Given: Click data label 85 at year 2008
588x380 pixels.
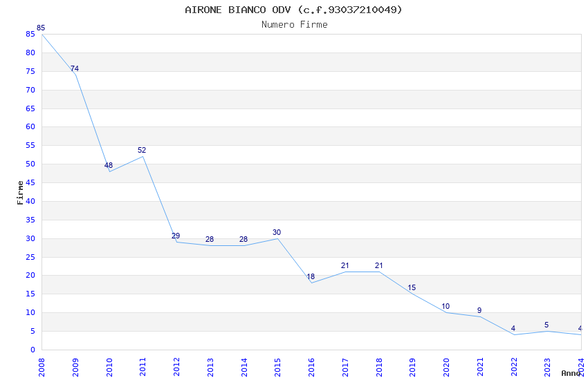Looking at the screenshot, I should [x=41, y=28].
